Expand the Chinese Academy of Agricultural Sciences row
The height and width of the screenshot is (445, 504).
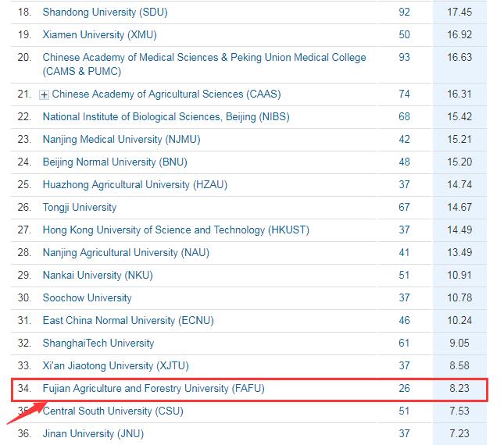tap(45, 94)
